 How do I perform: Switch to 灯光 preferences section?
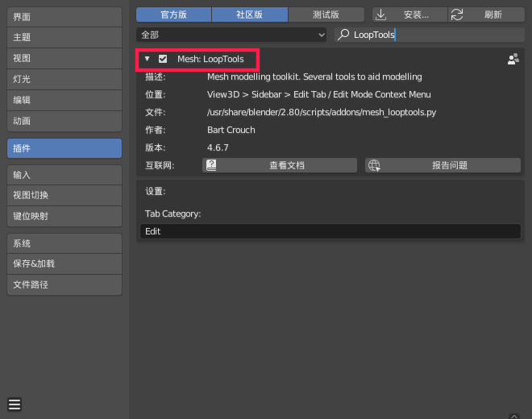pyautogui.click(x=64, y=80)
